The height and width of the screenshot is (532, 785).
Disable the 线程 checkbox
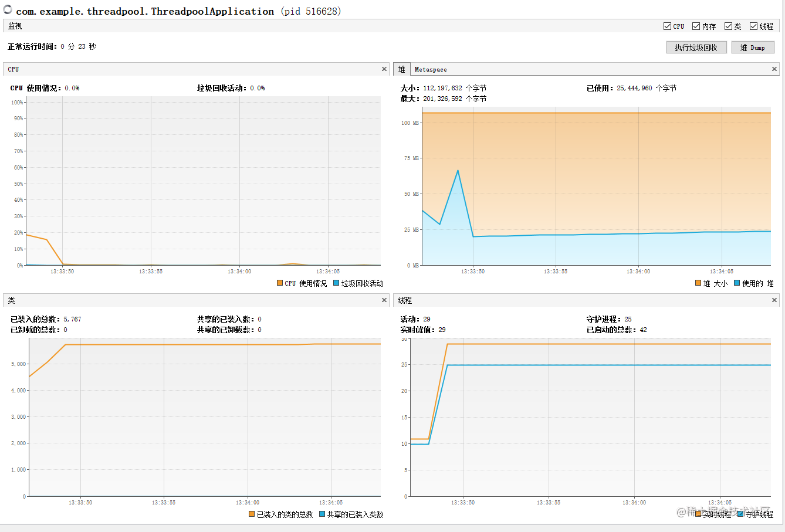752,26
